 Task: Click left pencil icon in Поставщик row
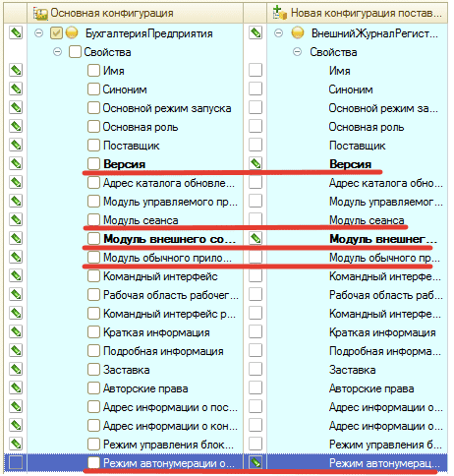coord(16,146)
